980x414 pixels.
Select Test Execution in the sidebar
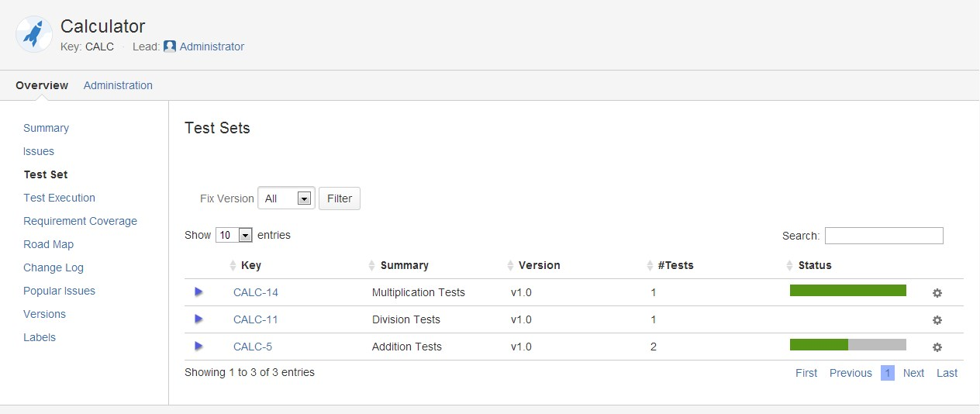59,198
